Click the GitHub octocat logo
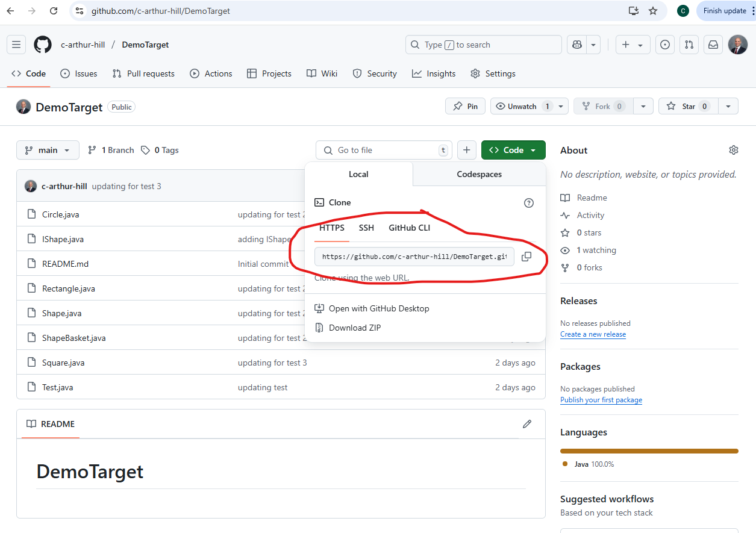The height and width of the screenshot is (533, 756). coord(43,45)
